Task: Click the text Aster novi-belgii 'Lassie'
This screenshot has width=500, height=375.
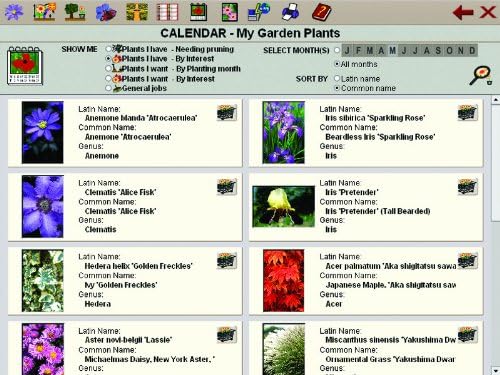Action: coord(128,340)
